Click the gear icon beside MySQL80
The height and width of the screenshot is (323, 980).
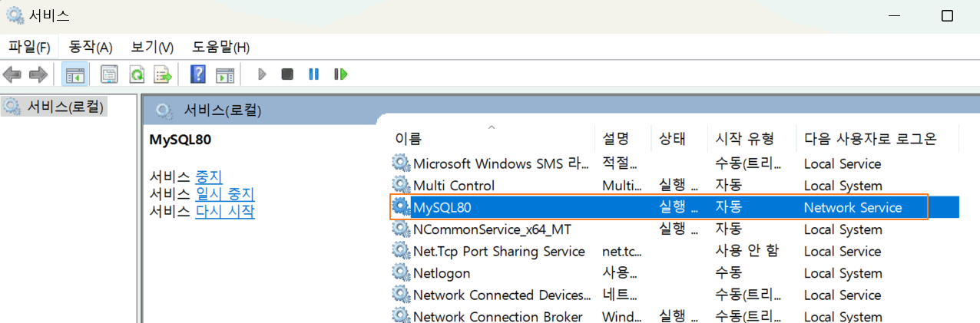click(401, 207)
